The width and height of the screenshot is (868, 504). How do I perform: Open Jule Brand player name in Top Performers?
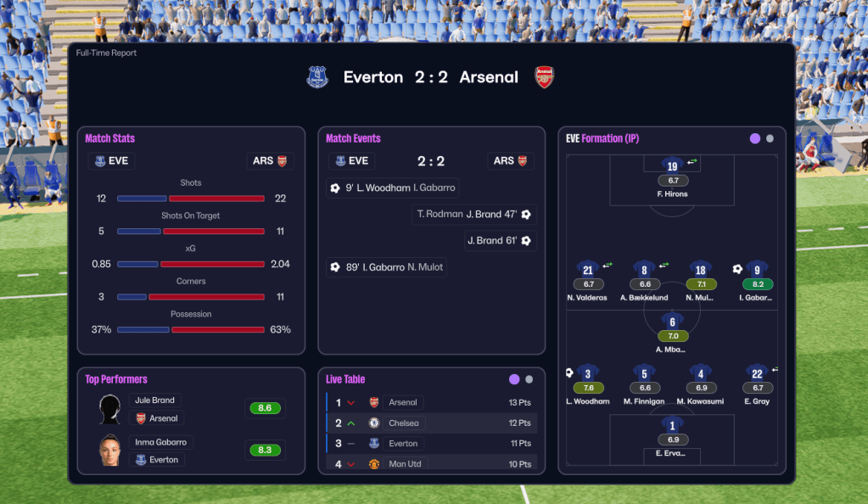coord(154,400)
